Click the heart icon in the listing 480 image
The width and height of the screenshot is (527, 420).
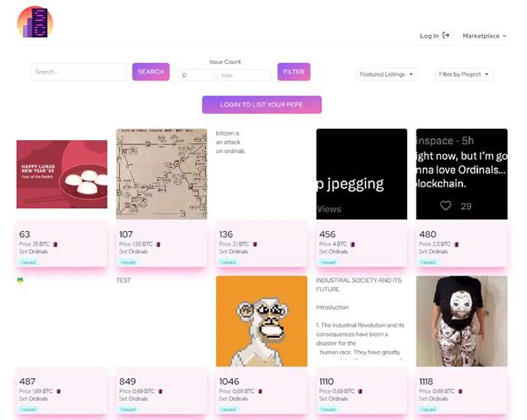click(x=446, y=206)
